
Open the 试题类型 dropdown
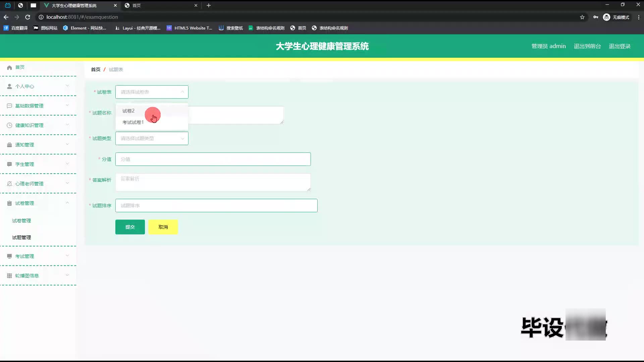152,138
